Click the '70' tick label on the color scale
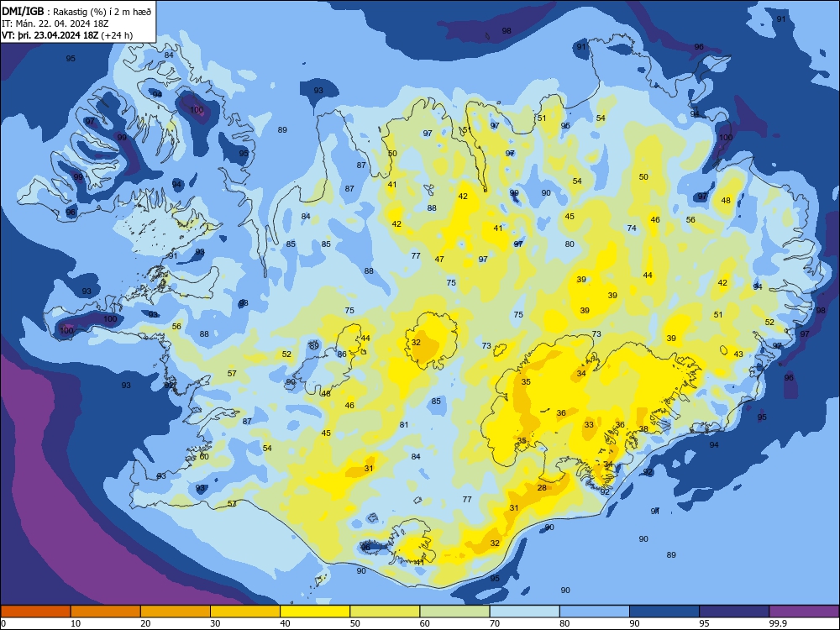This screenshot has width=840, height=630. pyautogui.click(x=495, y=623)
